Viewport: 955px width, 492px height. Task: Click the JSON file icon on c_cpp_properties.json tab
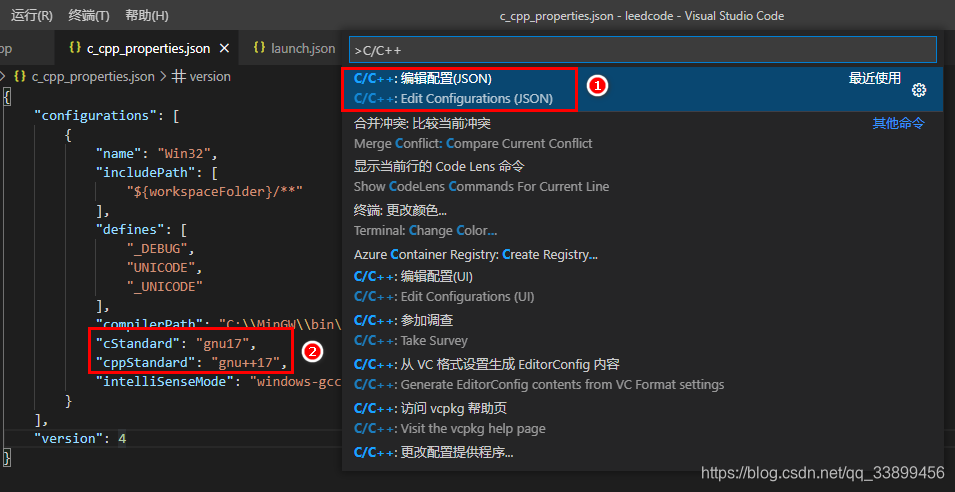coord(75,47)
